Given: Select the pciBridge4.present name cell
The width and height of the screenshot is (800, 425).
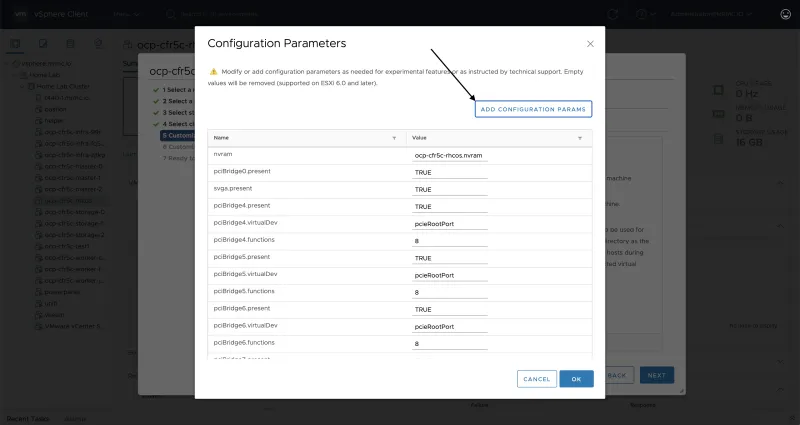Looking at the screenshot, I should 242,206.
